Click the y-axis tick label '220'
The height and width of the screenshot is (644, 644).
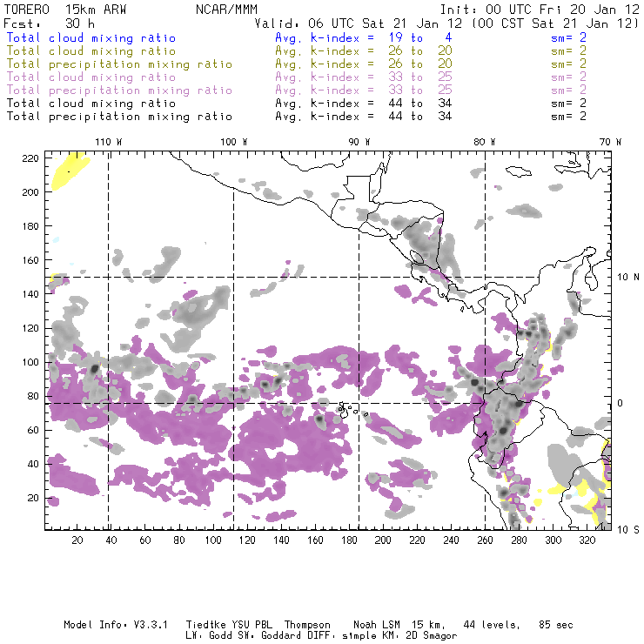click(x=30, y=158)
